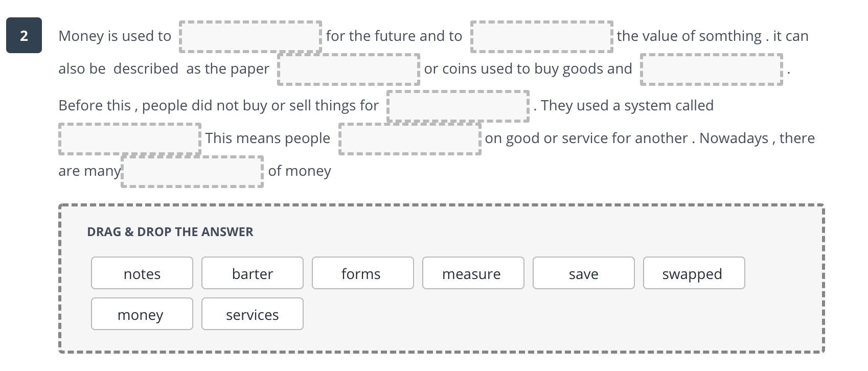Click the blank before 'on good or service'
Image resolution: width=868 pixels, height=371 pixels.
pyautogui.click(x=409, y=139)
